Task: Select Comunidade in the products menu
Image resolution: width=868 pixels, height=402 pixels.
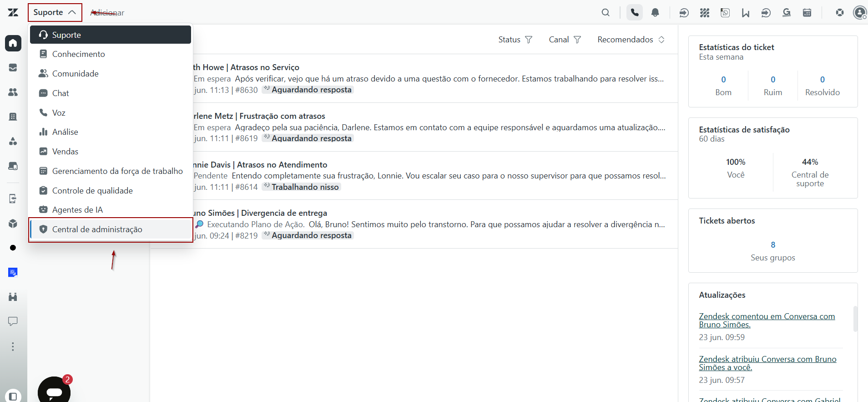Action: [111, 74]
